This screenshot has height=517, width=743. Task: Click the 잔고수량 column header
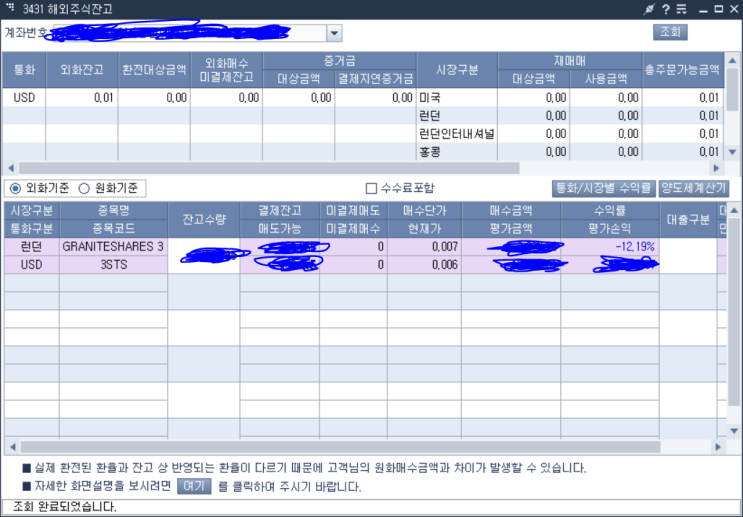(x=204, y=219)
